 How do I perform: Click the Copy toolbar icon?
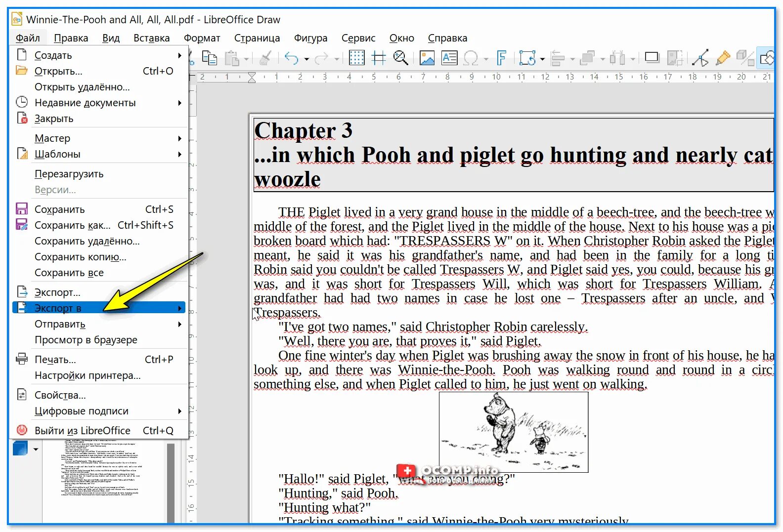(x=209, y=58)
